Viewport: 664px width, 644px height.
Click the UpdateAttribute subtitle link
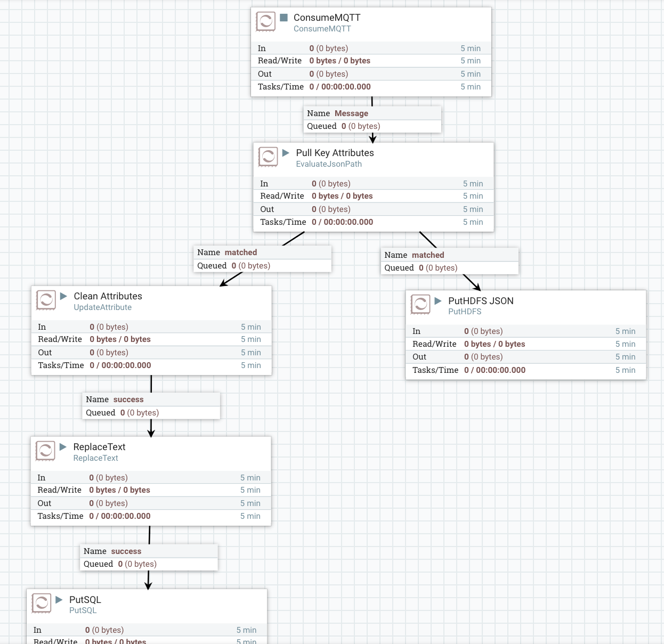(102, 307)
